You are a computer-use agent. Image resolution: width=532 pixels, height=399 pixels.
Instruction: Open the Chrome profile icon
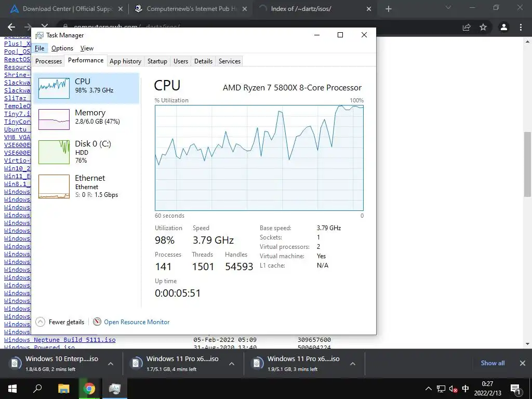tap(504, 27)
